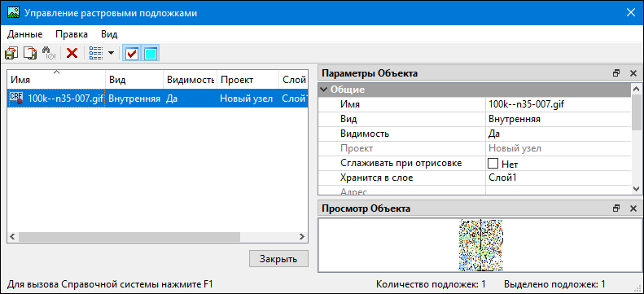Toggle the cyan preview panel button
644x294 pixels.
[151, 54]
